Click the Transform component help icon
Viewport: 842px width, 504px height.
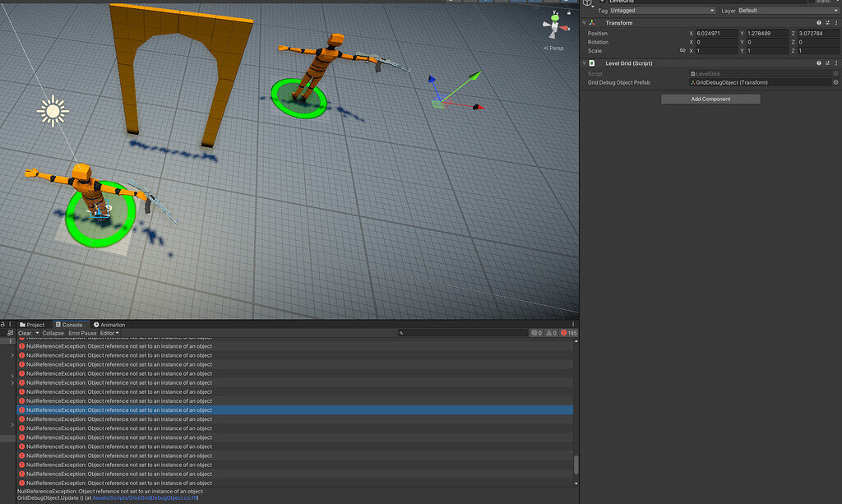(x=818, y=23)
